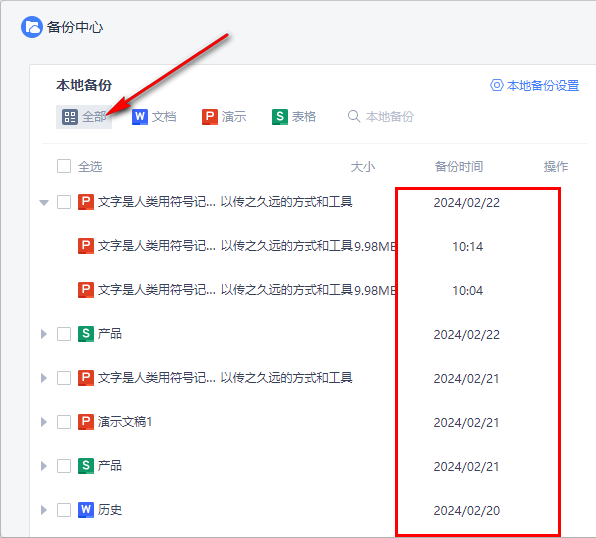The width and height of the screenshot is (596, 538).
Task: Check the 演示文稿1 row checkbox
Action: pyautogui.click(x=64, y=422)
